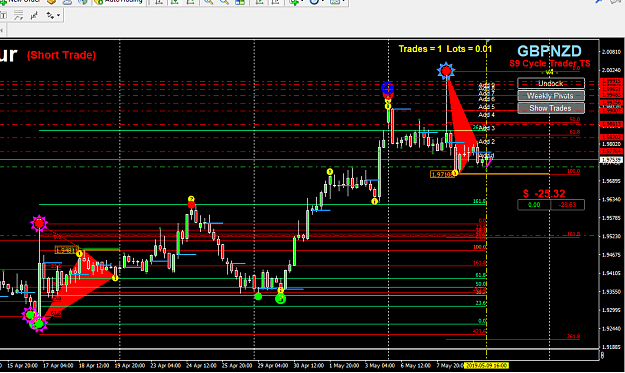
Task: Click the red spiked marker at the chart high
Action: 446,71
